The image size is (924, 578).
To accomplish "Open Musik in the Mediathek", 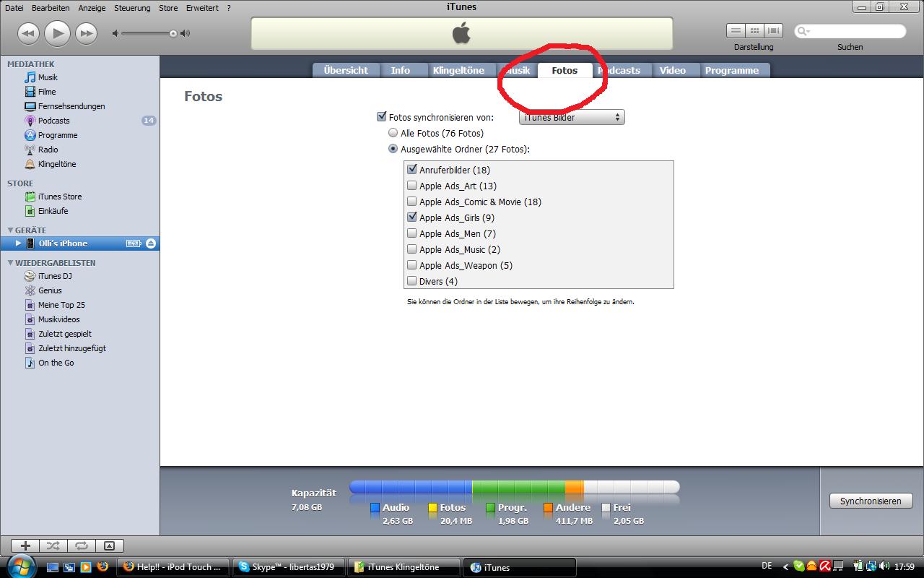I will [48, 77].
